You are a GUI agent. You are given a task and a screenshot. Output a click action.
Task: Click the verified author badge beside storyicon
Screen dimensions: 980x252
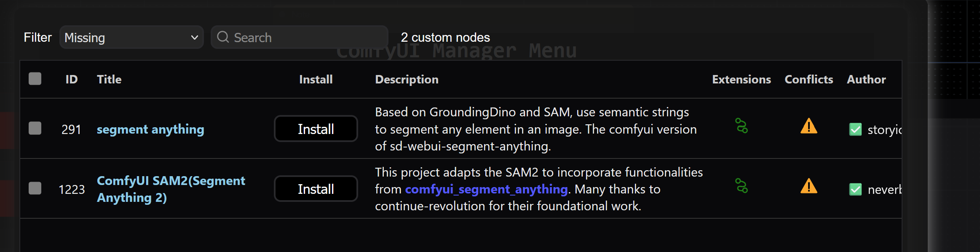click(x=856, y=129)
